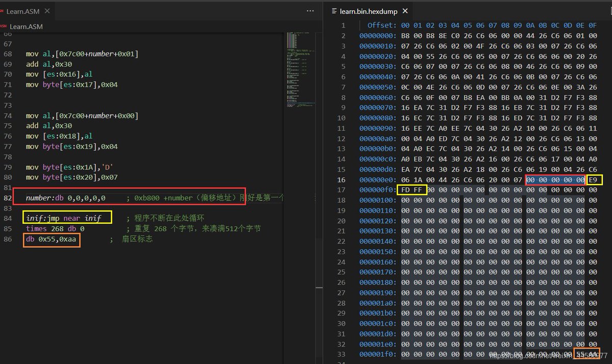Click the 'Offset:' header in hexdump
This screenshot has width=612, height=364.
(x=381, y=25)
